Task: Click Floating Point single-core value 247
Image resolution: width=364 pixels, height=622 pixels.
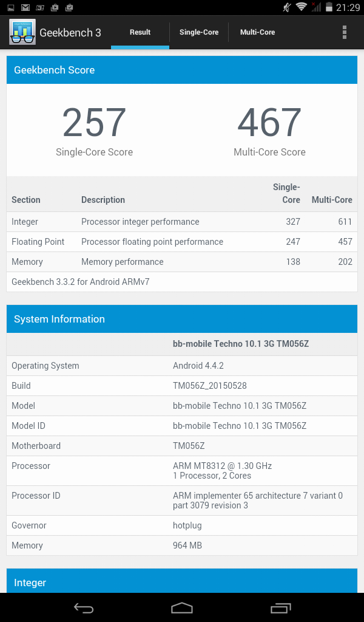Action: click(293, 242)
